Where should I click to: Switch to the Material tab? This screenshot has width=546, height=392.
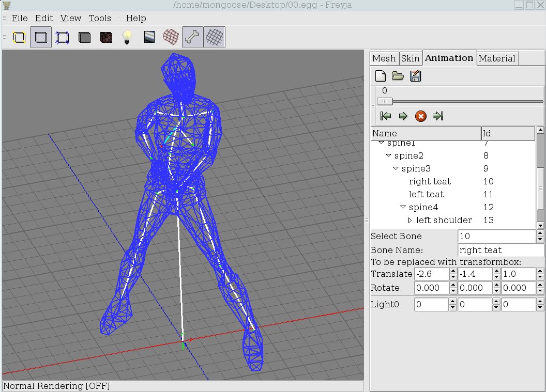[x=497, y=58]
